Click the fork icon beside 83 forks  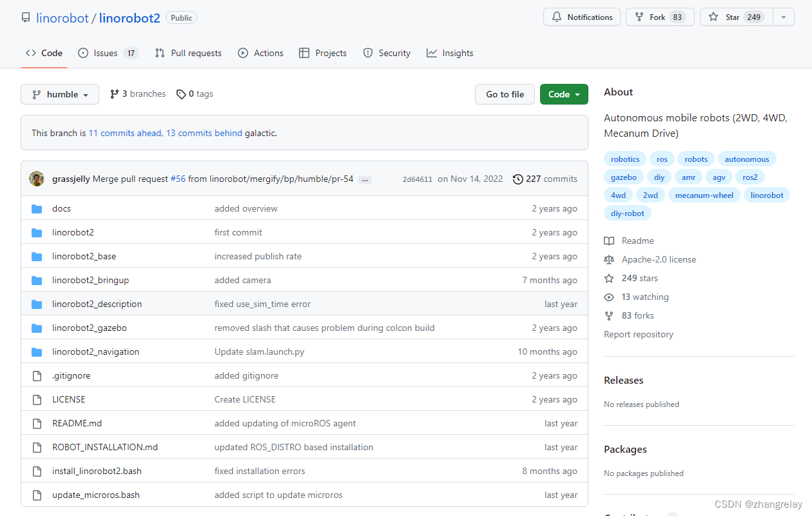[x=609, y=315]
